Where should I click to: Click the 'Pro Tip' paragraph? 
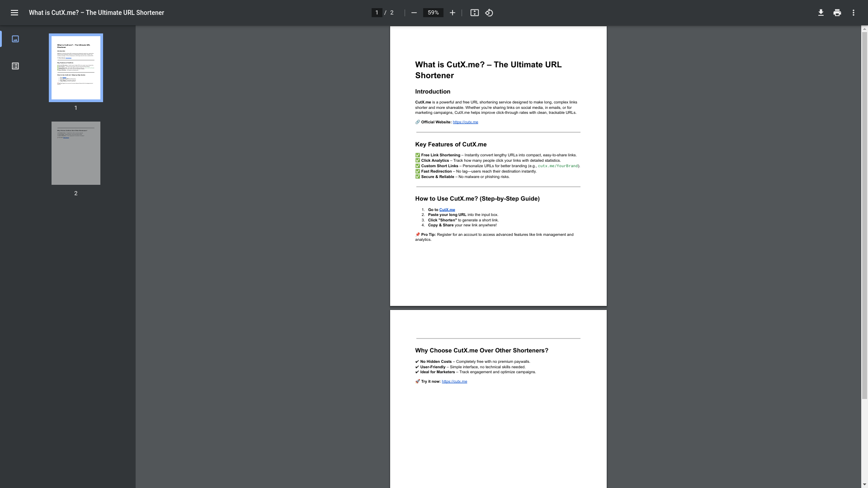494,237
